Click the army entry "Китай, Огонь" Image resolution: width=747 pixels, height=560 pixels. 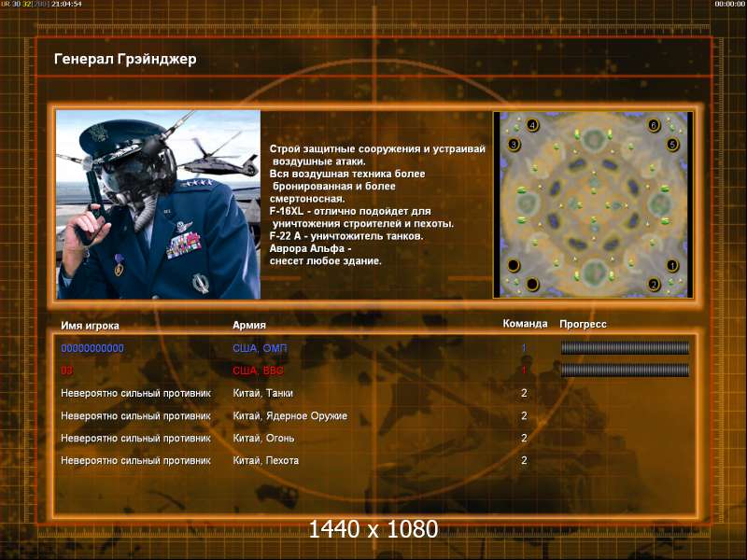(263, 438)
